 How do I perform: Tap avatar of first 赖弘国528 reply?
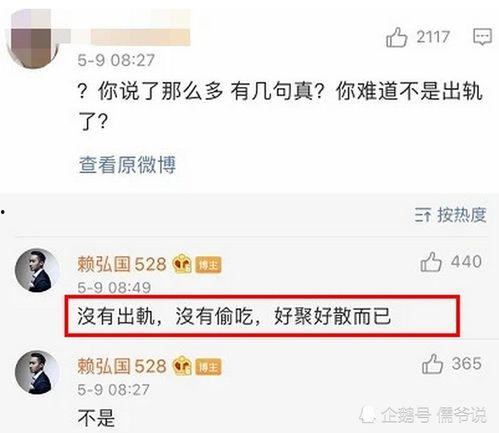tap(37, 270)
